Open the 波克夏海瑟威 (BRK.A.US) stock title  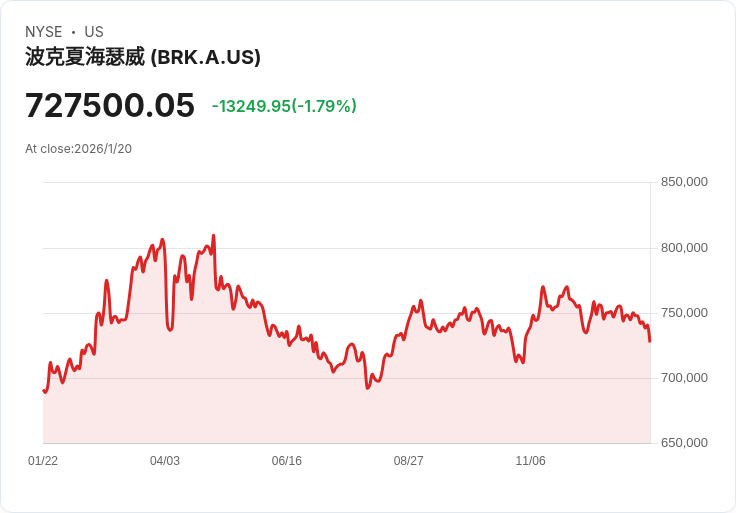(143, 57)
